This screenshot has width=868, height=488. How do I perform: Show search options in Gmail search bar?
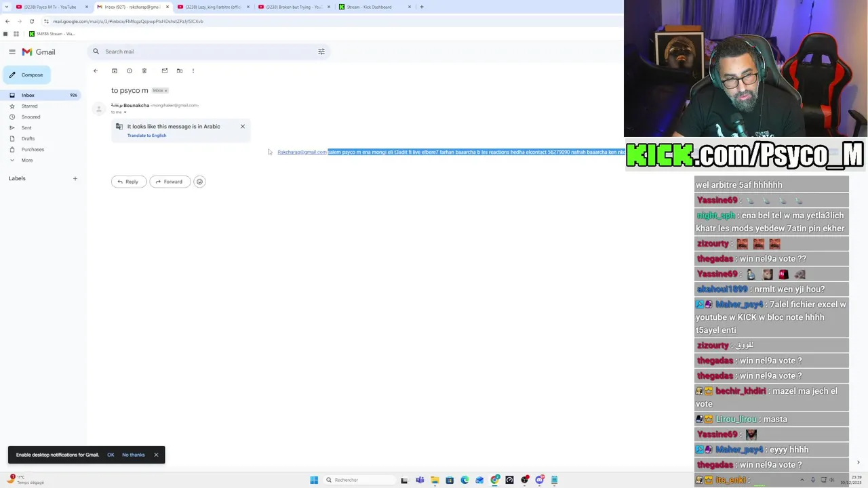click(x=321, y=52)
